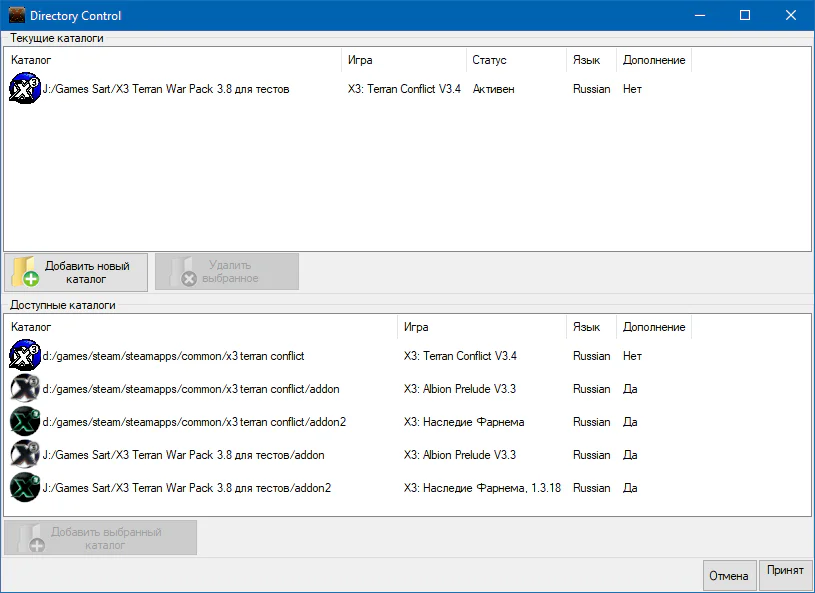Click the Активен status cell
The width and height of the screenshot is (815, 593).
[x=493, y=89]
